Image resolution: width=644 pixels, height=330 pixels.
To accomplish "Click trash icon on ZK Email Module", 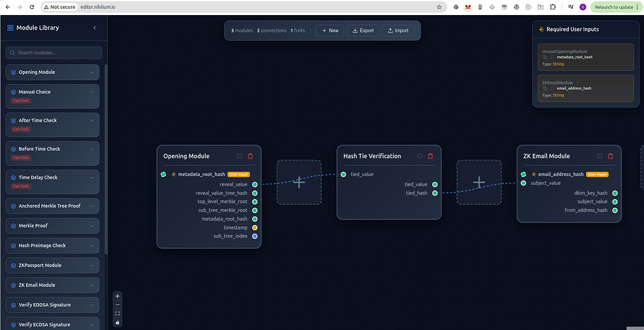I will pos(610,156).
